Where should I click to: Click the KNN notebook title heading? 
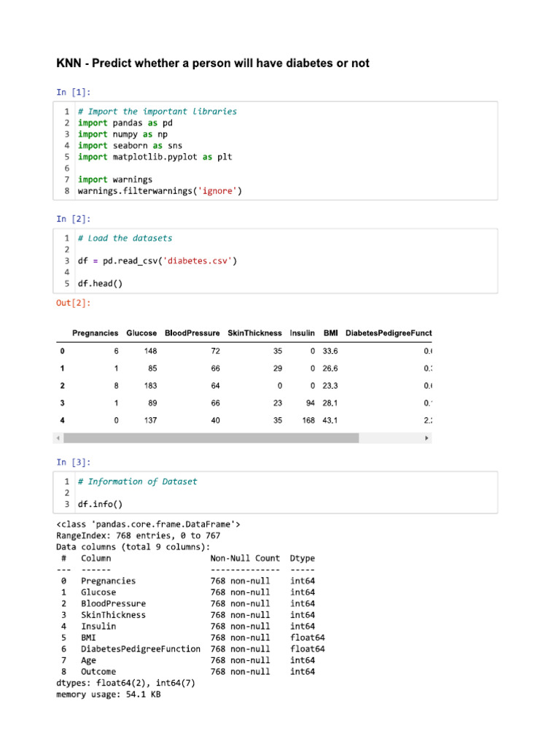(x=213, y=63)
